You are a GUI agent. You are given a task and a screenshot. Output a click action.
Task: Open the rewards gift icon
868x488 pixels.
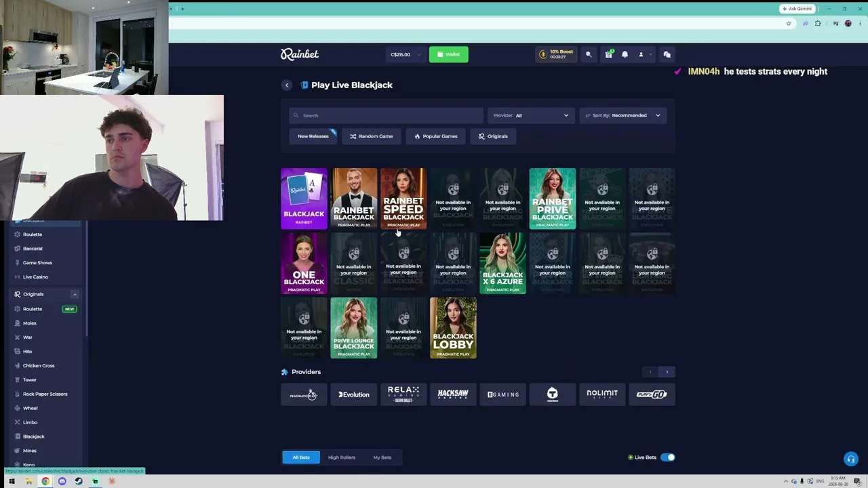pos(608,54)
